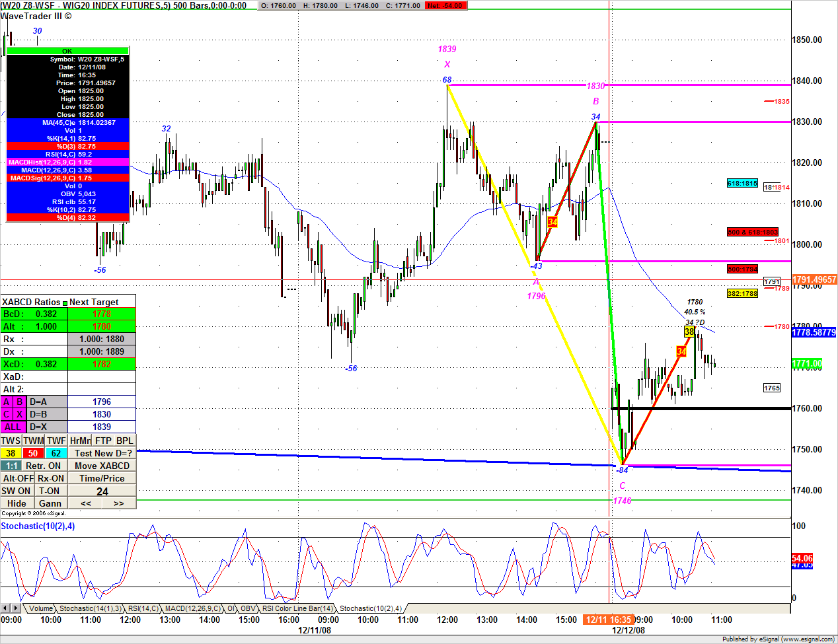Click the B point selector cell
Screen dimensions: 838x644
coord(20,402)
